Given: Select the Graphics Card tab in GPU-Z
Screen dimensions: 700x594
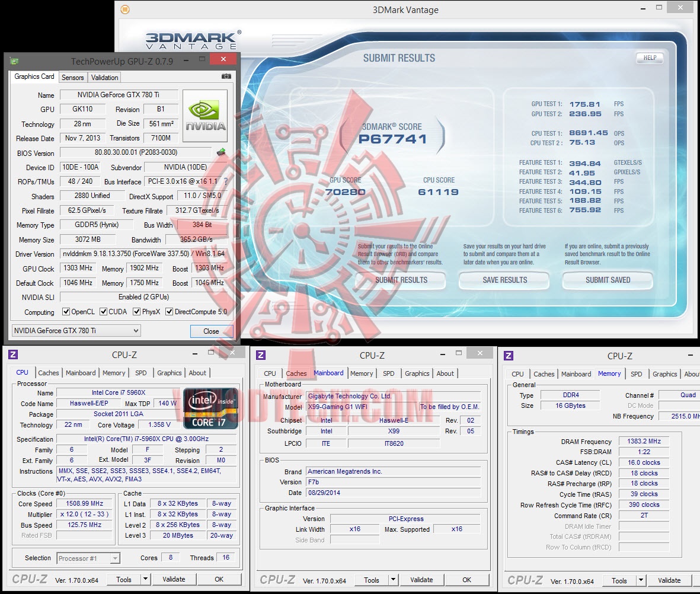Looking at the screenshot, I should (x=34, y=76).
